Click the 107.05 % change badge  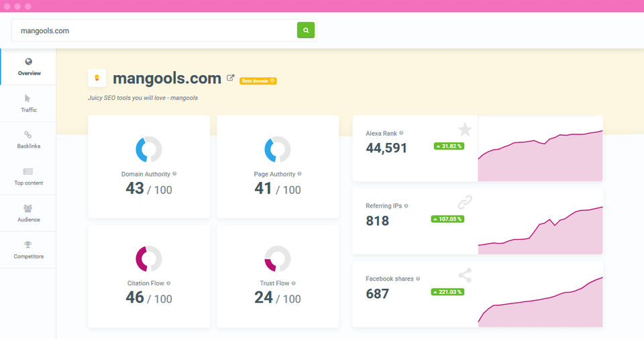pyautogui.click(x=447, y=219)
